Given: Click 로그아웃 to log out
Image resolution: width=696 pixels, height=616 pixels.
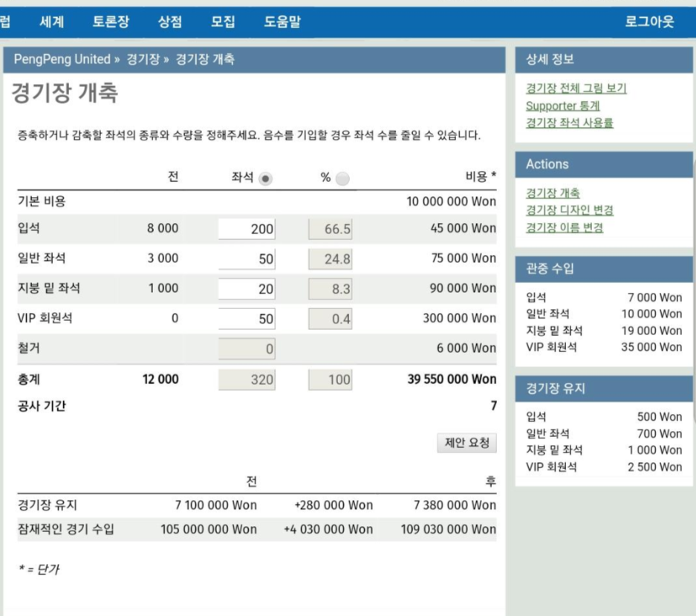Looking at the screenshot, I should [649, 22].
